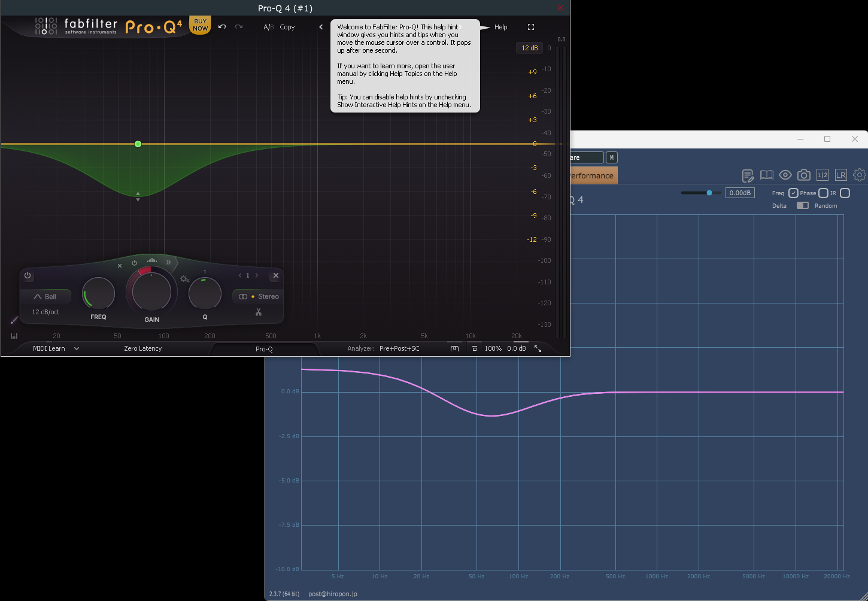The width and height of the screenshot is (868, 601).
Task: Toggle global bypass headphone-shaped icon
Action: pos(454,348)
